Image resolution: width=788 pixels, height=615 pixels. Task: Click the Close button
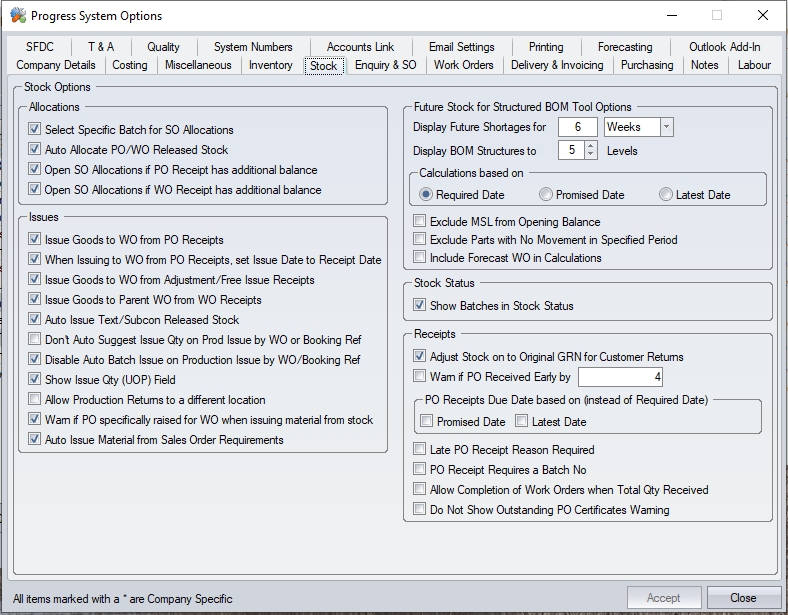point(743,598)
